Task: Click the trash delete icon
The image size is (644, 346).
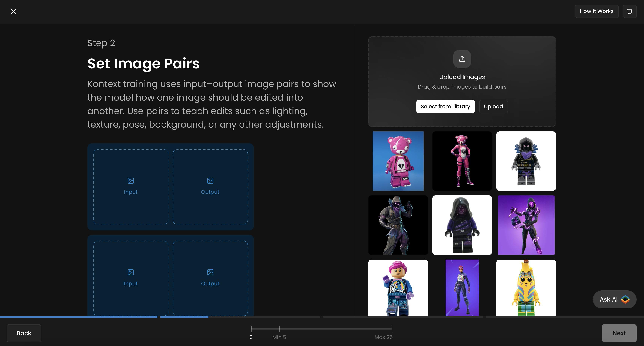Action: (630, 11)
